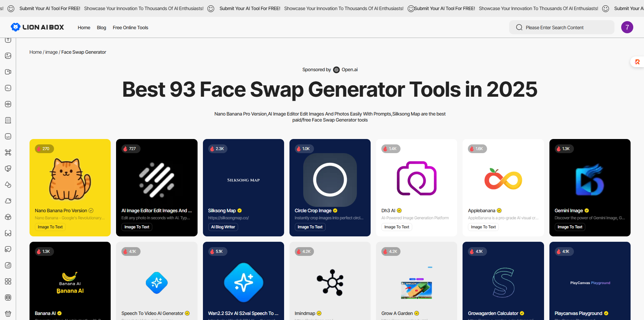Screen dimensions: 644x320
Task: Click the 270 flame popularity badge
Action: pos(44,149)
